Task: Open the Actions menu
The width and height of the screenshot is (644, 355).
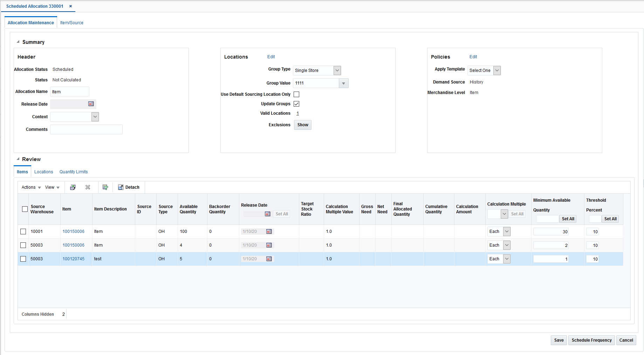Action: (30, 187)
